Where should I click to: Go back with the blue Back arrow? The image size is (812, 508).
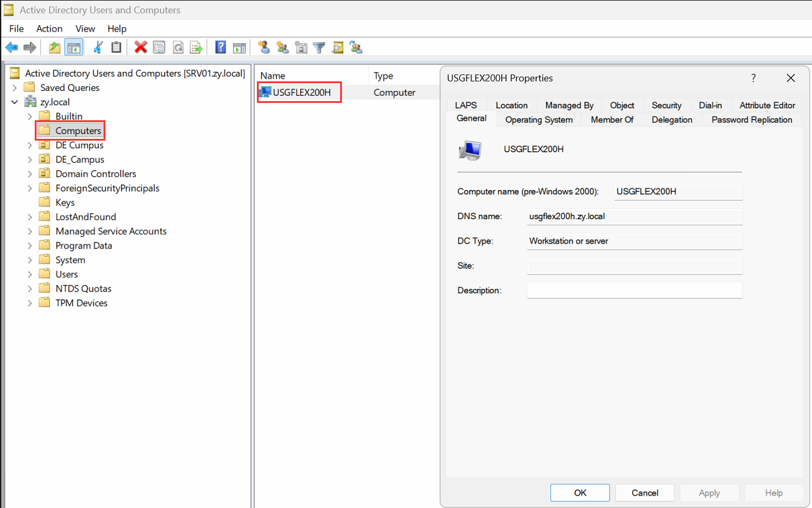(11, 47)
